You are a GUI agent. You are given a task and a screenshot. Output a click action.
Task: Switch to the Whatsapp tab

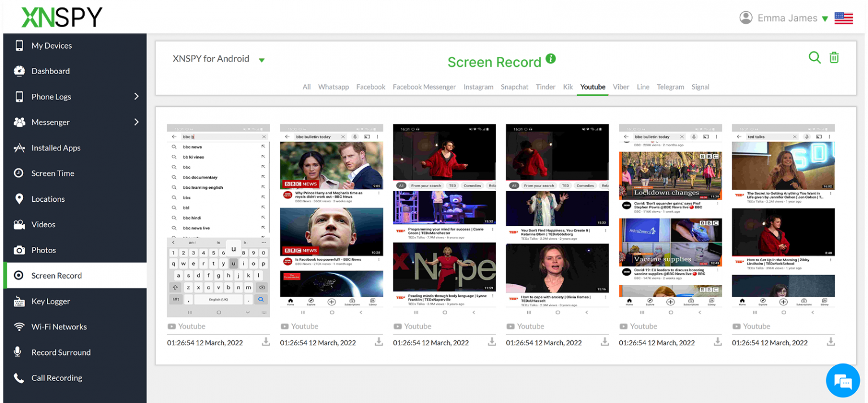tap(333, 87)
